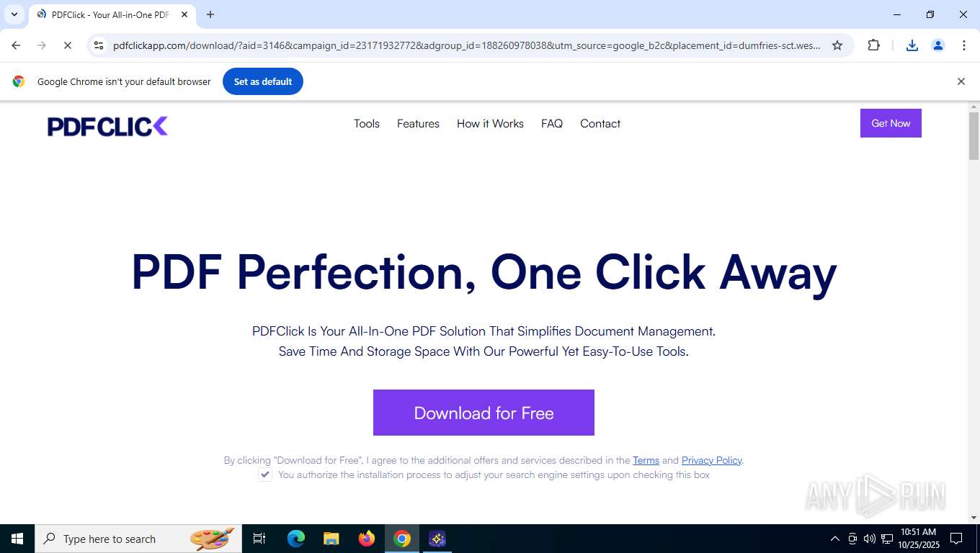Go back with the browser back arrow

tap(16, 45)
